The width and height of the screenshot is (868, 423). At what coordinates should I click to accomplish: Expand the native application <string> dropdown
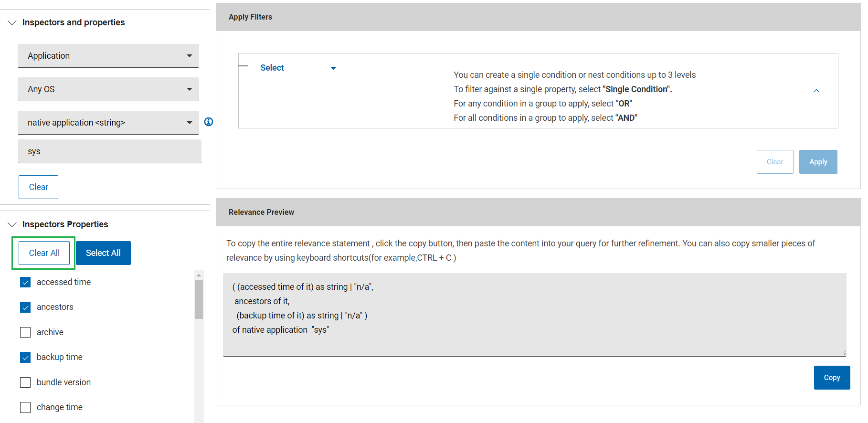108,123
